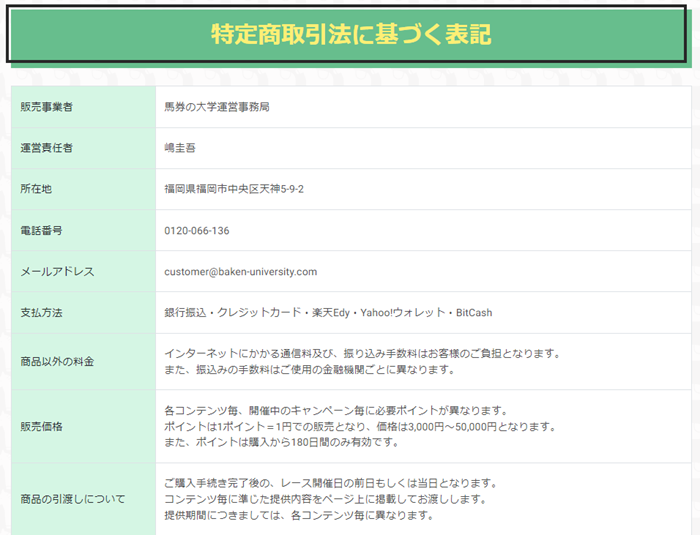Click the line コンテンツ毎に準じた提供内容を
The width and height of the screenshot is (700, 535).
(325, 499)
